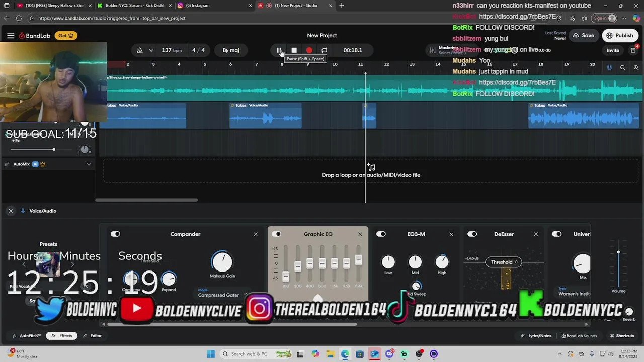The image size is (644, 362).
Task: Click the Windows Start button
Action: coord(211,354)
